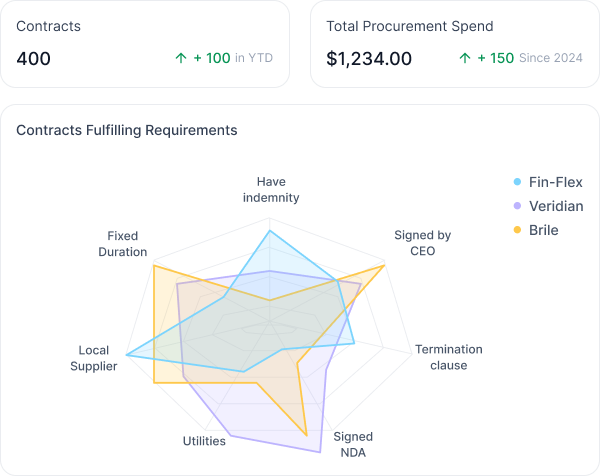The width and height of the screenshot is (600, 476).
Task: Select the Have indemnity axis label
Action: pyautogui.click(x=270, y=189)
